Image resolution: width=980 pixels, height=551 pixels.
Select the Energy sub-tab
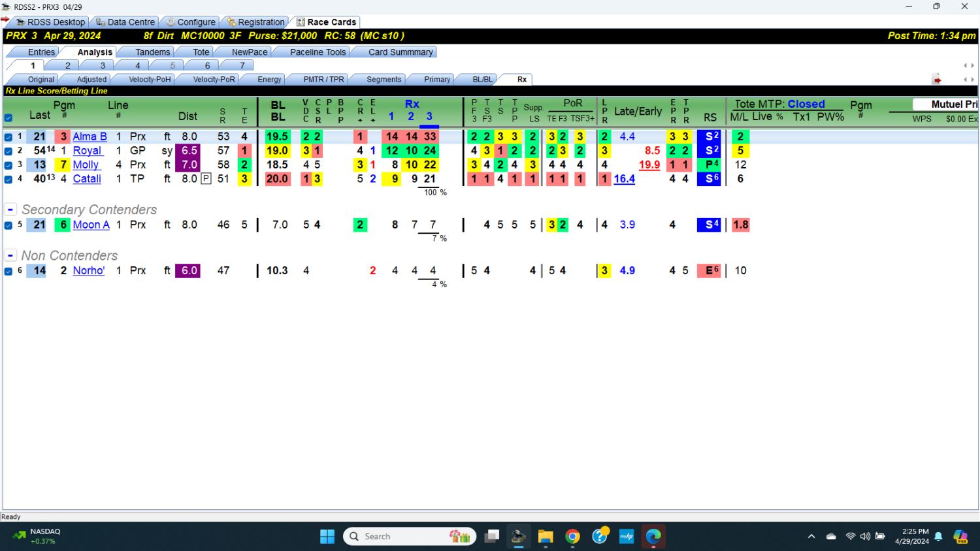pos(269,80)
